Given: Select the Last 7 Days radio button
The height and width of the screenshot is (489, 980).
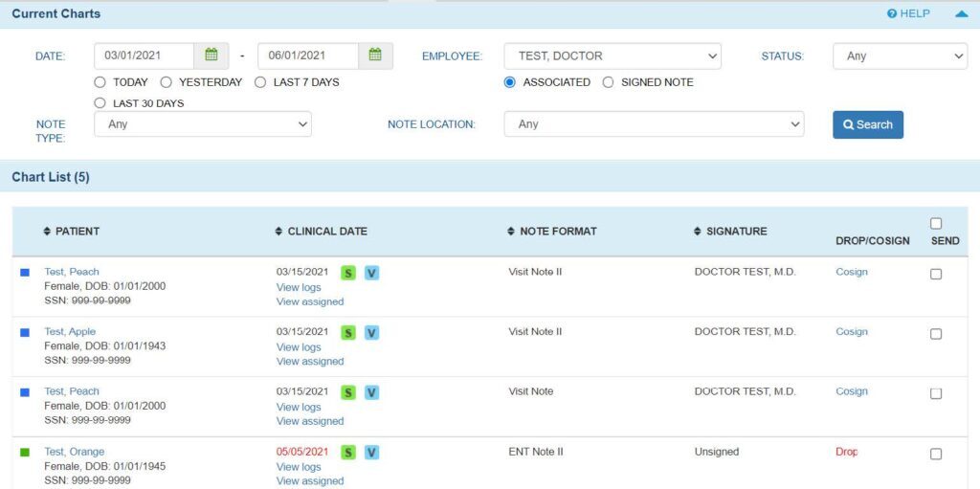Looking at the screenshot, I should tap(260, 82).
